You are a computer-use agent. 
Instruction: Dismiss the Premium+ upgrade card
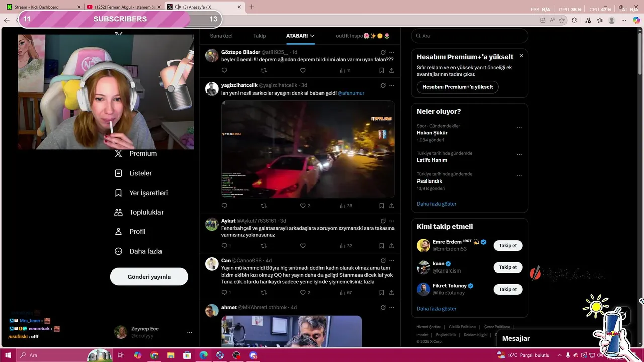(521, 56)
